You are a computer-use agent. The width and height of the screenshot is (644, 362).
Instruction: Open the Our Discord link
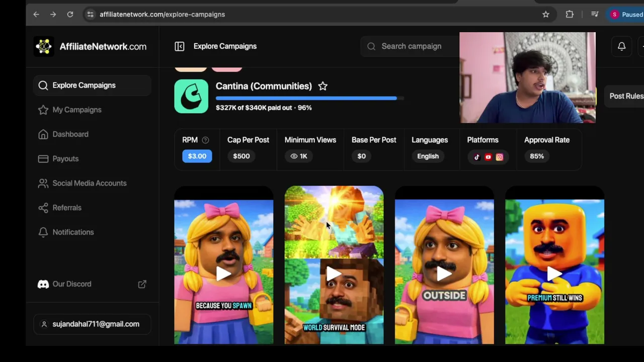click(x=72, y=284)
